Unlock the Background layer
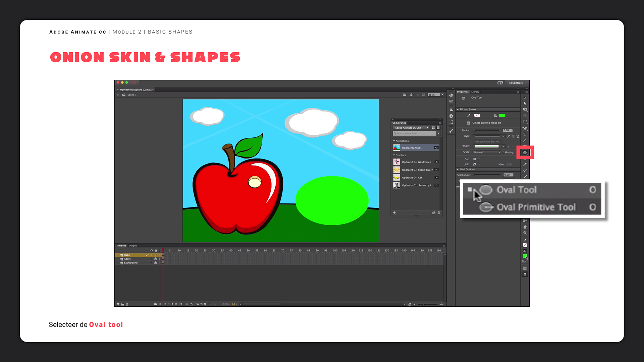644x362 pixels. [x=155, y=263]
